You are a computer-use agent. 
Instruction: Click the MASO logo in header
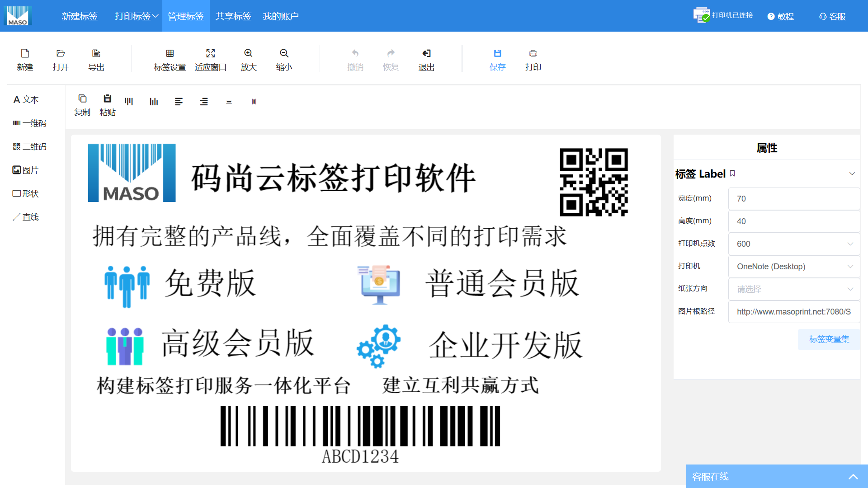(x=18, y=16)
